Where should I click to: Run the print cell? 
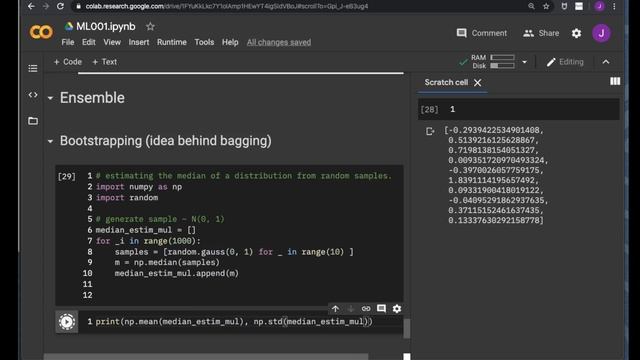[x=67, y=322]
